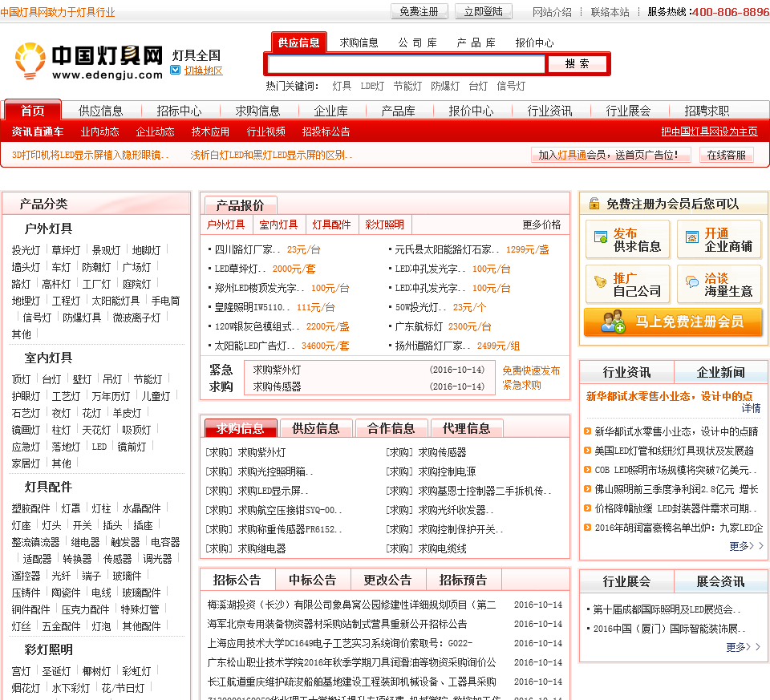Open the 切换地区 region switch link
The width and height of the screenshot is (770, 700).
tap(203, 71)
